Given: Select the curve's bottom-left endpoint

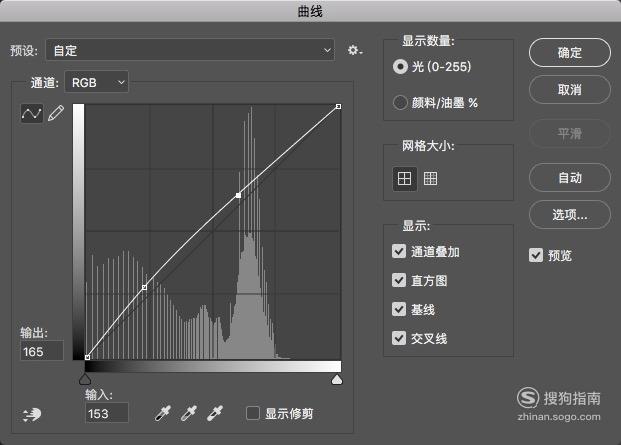Looking at the screenshot, I should pyautogui.click(x=87, y=357).
